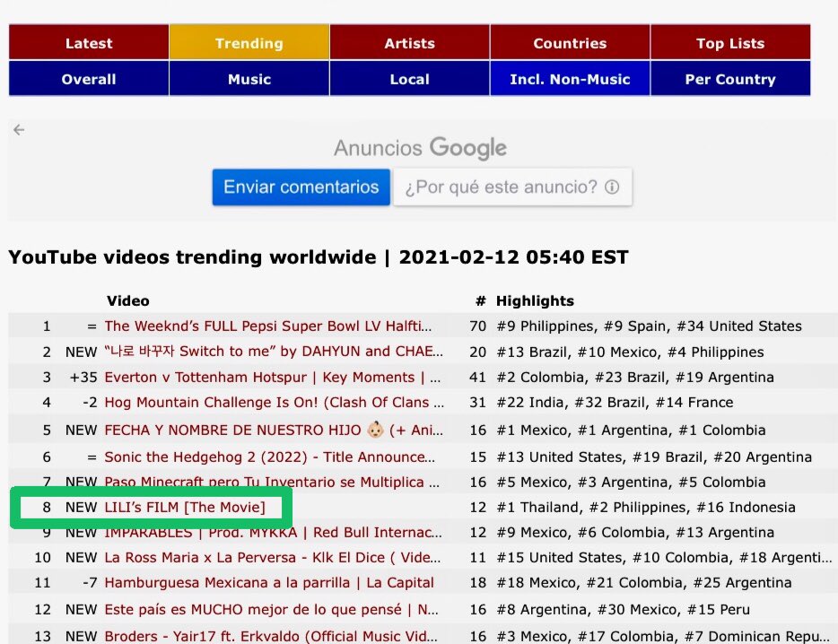Click count 31 in Hog Mountain row
Screen dimensions: 838x644
478,402
